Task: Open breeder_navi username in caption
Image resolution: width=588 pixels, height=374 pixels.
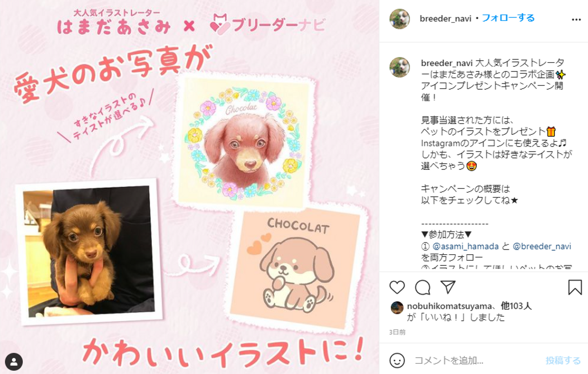Action: [447, 63]
